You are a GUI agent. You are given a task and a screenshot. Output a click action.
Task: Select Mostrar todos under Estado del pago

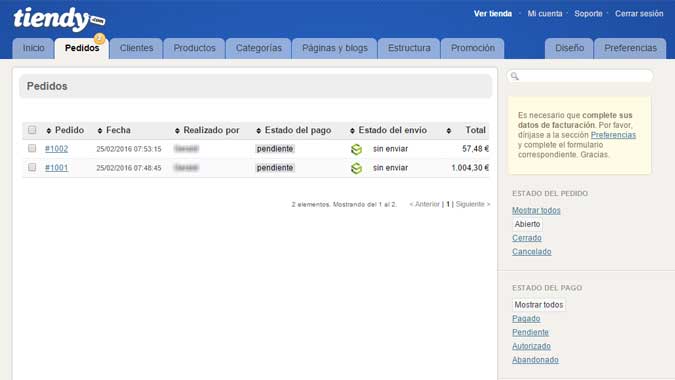coord(539,305)
